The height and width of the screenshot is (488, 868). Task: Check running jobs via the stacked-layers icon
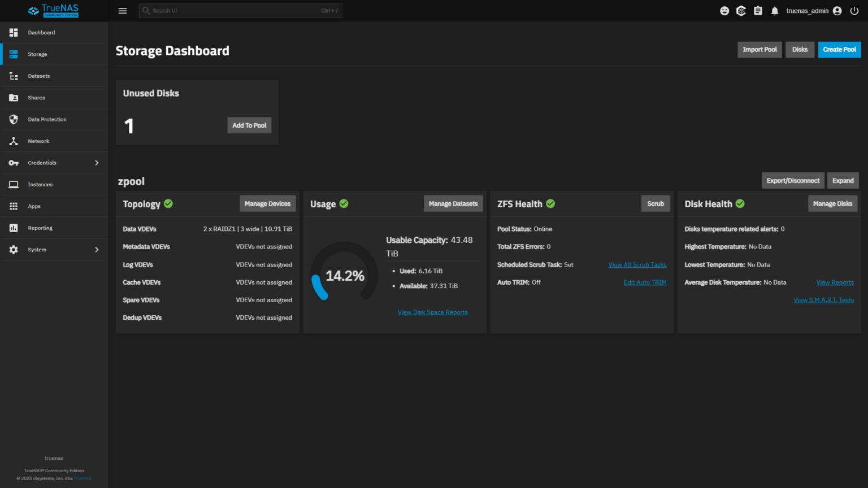click(x=741, y=10)
